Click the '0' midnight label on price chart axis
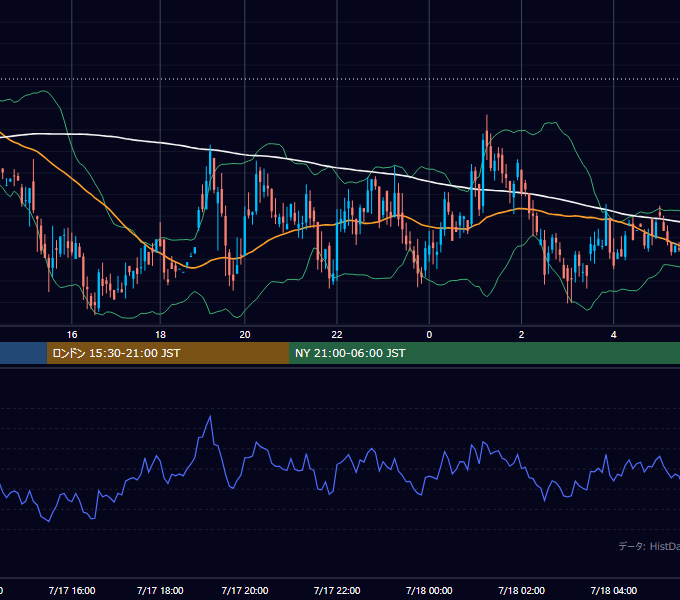 (429, 335)
